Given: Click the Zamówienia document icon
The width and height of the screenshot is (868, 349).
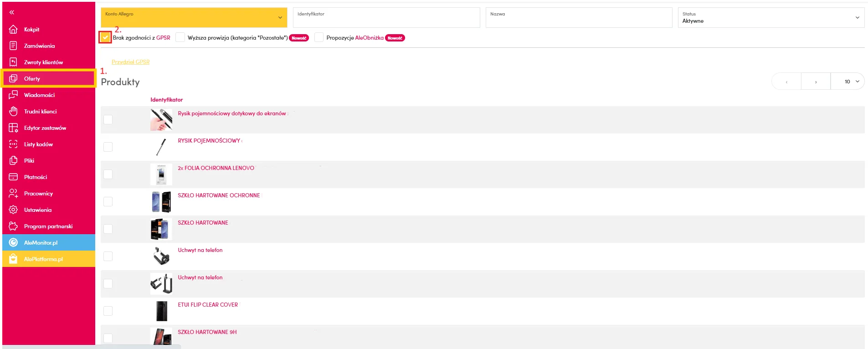Looking at the screenshot, I should (x=13, y=46).
